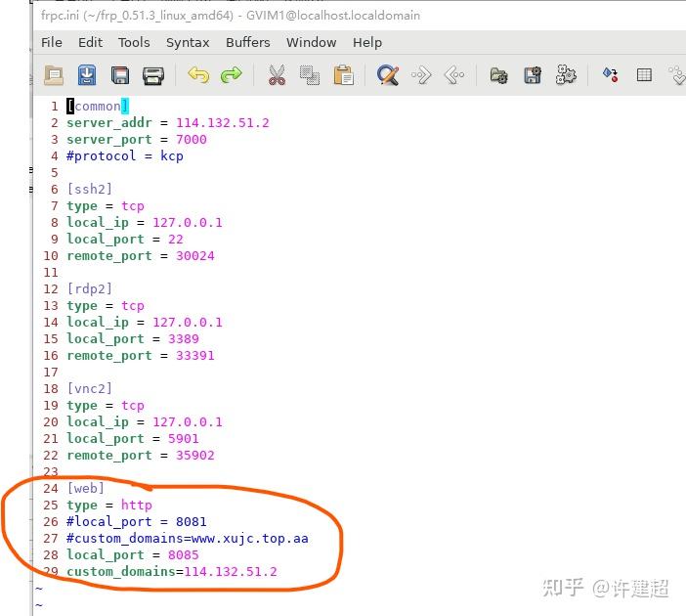Click the commented '#protocol = kcp' line

tap(125, 156)
